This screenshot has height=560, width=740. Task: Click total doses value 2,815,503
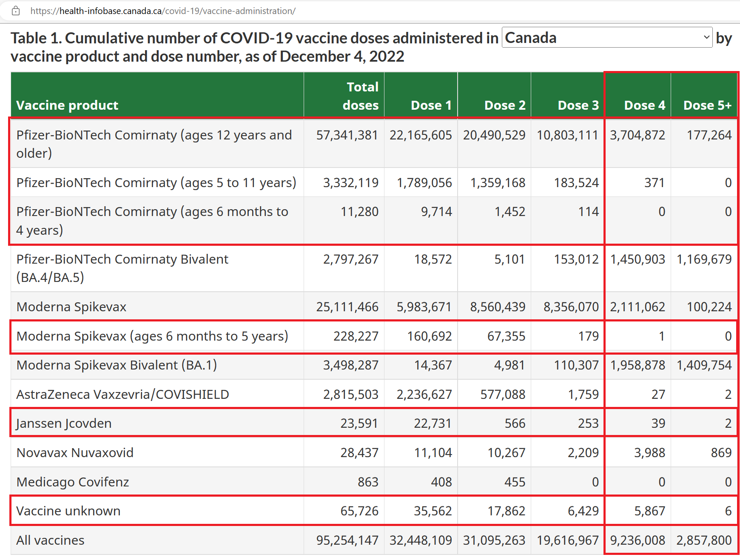click(351, 395)
